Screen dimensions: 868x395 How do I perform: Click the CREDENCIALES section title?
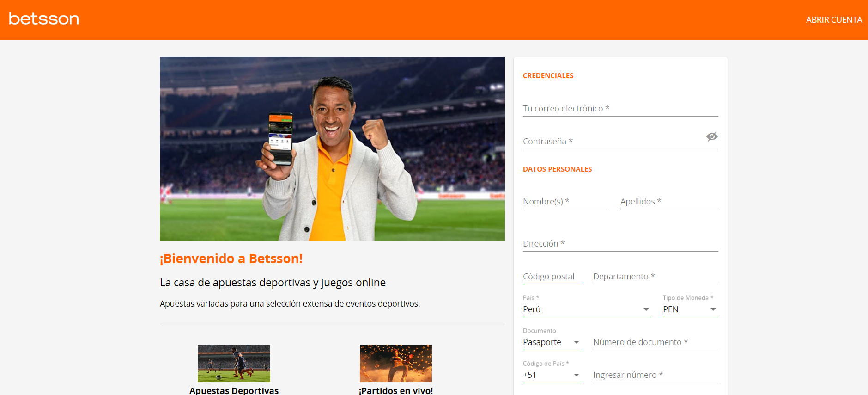[x=548, y=76]
